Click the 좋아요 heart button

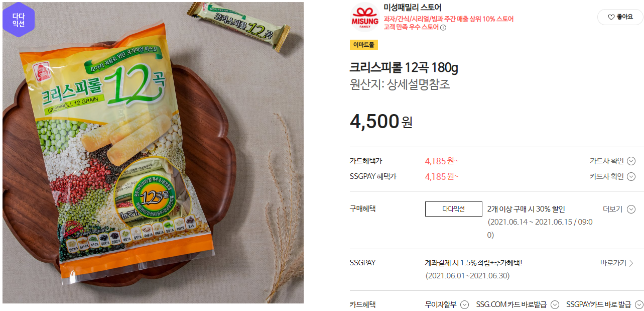point(620,17)
